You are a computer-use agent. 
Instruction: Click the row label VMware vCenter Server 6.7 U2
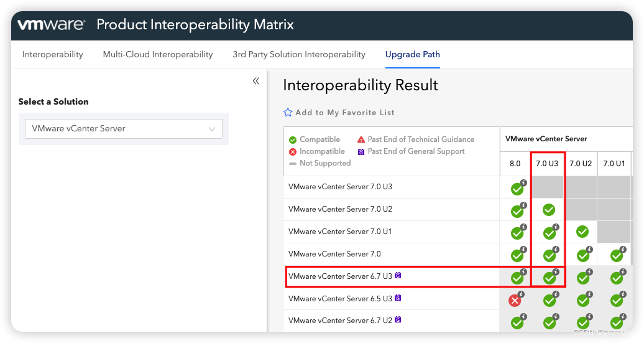(x=340, y=321)
